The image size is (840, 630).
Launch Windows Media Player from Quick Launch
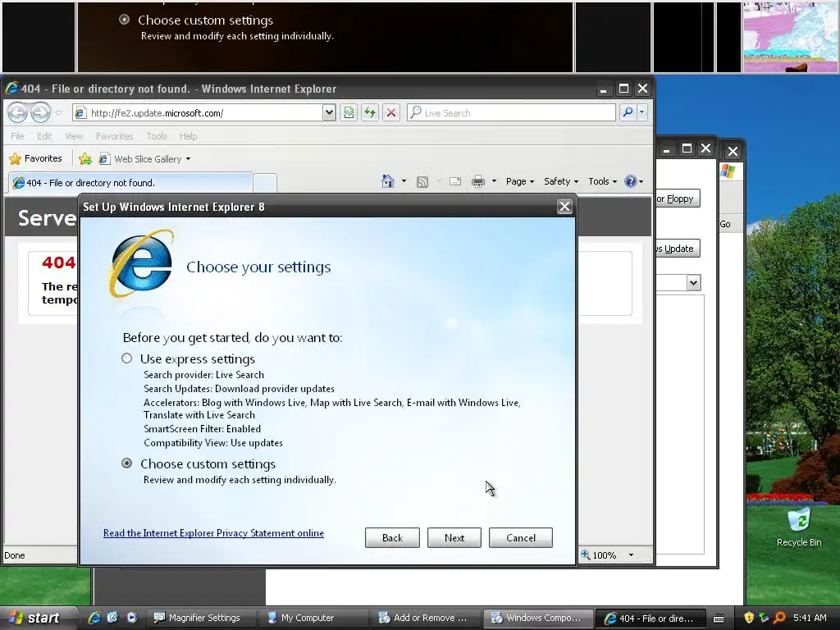[x=131, y=618]
